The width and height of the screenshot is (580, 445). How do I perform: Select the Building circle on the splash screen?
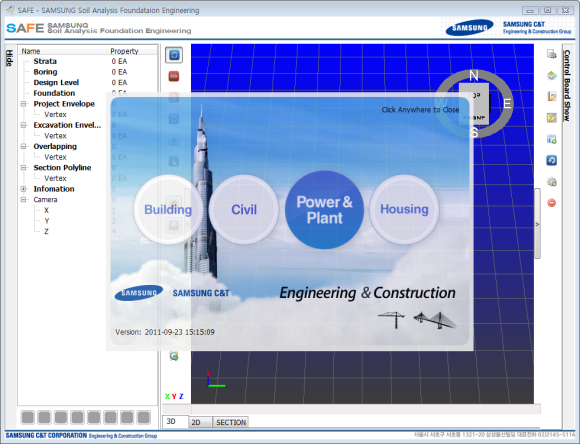tap(168, 209)
